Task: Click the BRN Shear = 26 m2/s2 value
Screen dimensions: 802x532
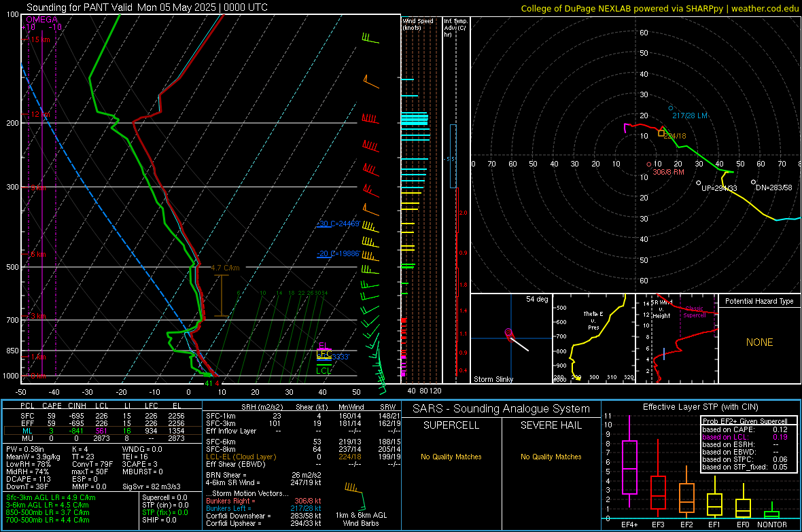Action: click(264, 475)
